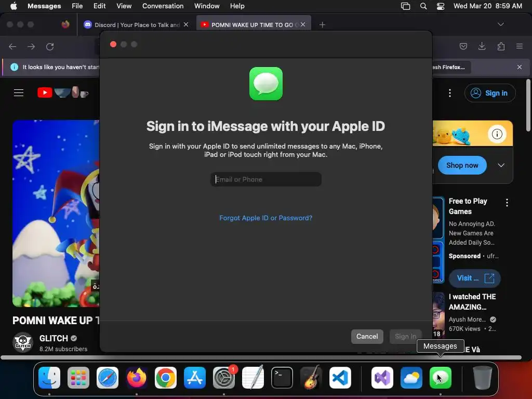The width and height of the screenshot is (532, 399).
Task: Click Forgot Apple ID or Password link
Action: [x=265, y=218]
